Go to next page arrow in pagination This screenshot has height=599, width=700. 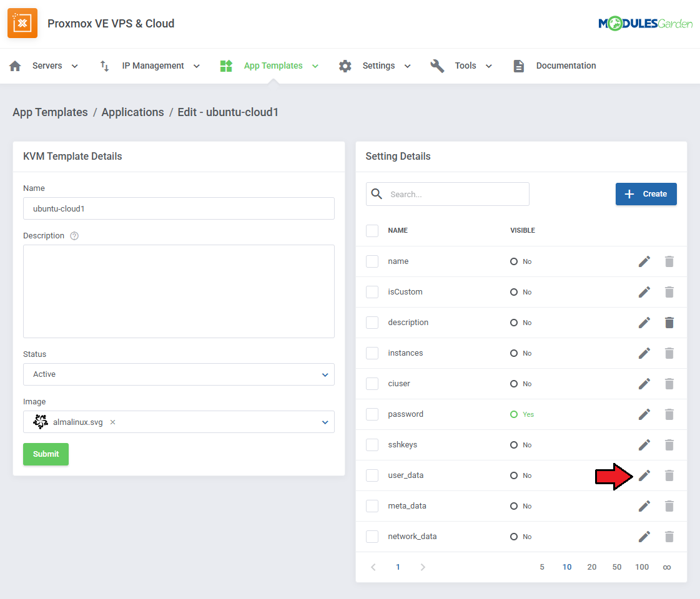tap(423, 567)
